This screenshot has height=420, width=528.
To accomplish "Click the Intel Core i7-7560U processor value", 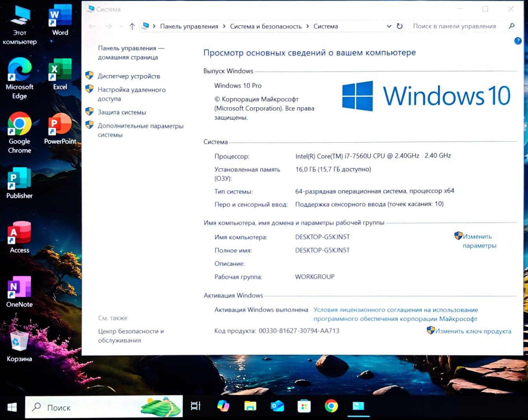I will click(x=373, y=156).
